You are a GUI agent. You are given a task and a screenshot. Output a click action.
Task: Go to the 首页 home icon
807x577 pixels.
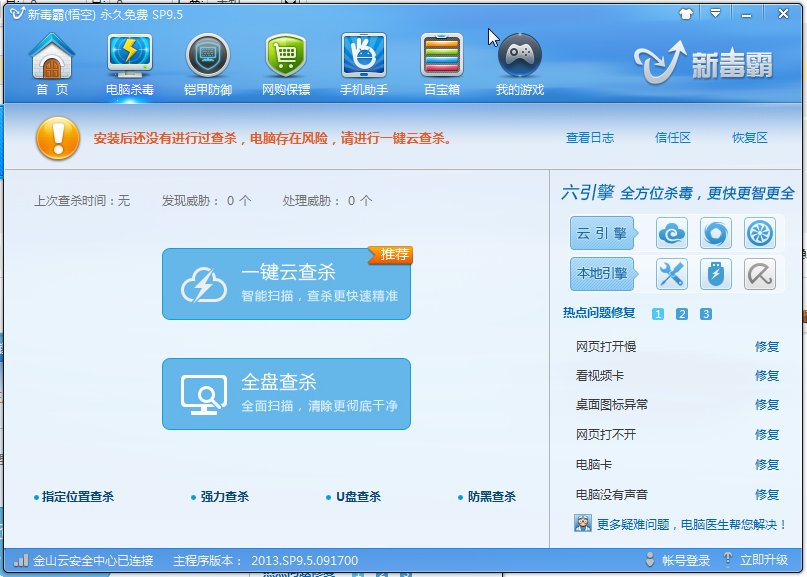click(52, 64)
